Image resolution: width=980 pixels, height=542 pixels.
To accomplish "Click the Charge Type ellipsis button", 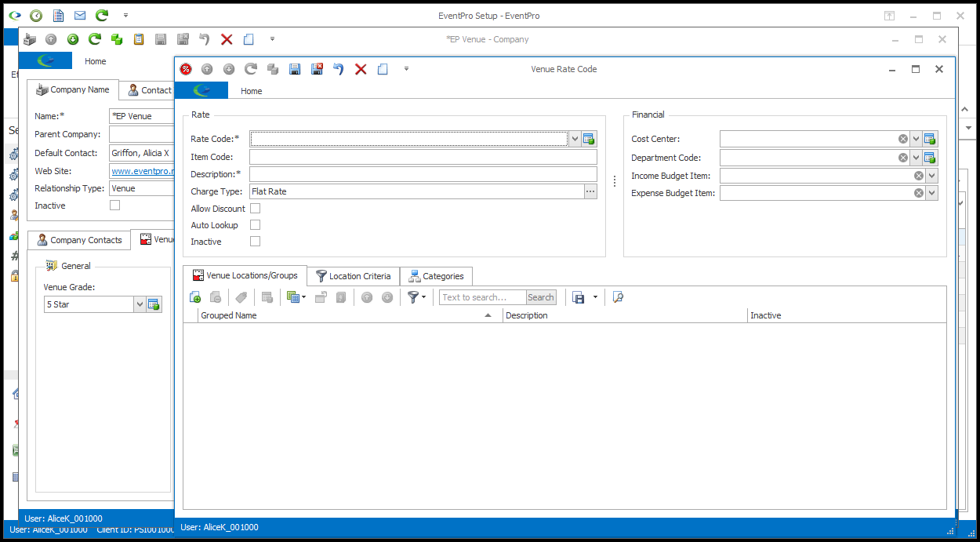I will (x=590, y=191).
